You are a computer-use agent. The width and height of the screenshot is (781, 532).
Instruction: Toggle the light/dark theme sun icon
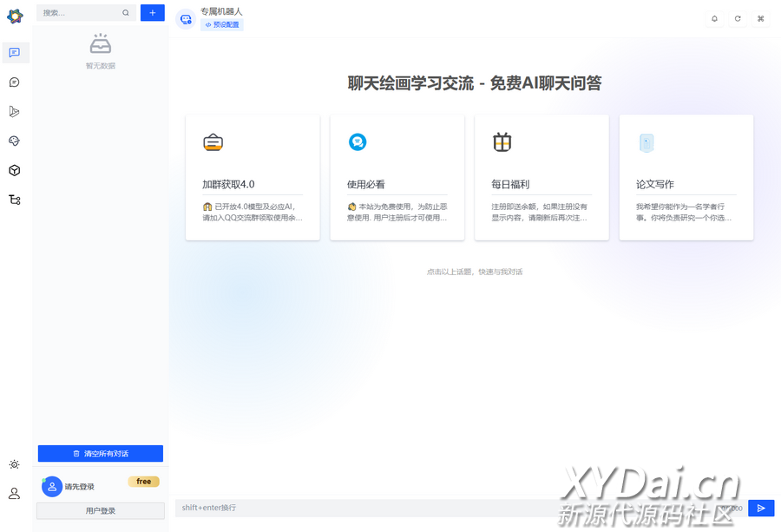coord(15,464)
